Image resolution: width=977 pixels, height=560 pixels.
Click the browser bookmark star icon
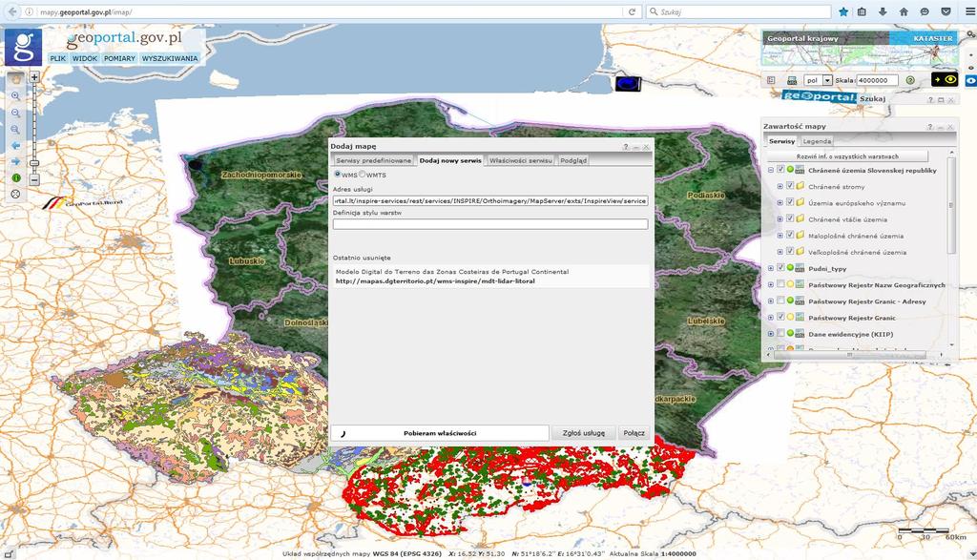pos(843,11)
